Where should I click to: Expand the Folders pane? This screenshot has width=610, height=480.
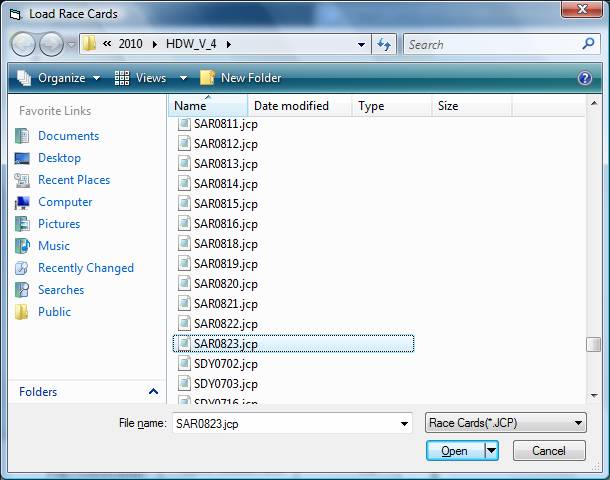(153, 392)
